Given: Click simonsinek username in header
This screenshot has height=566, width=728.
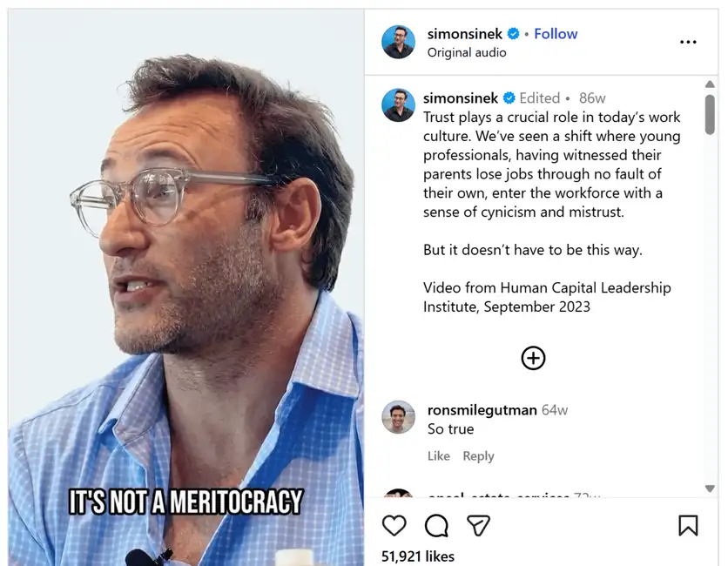Looking at the screenshot, I should pos(465,34).
